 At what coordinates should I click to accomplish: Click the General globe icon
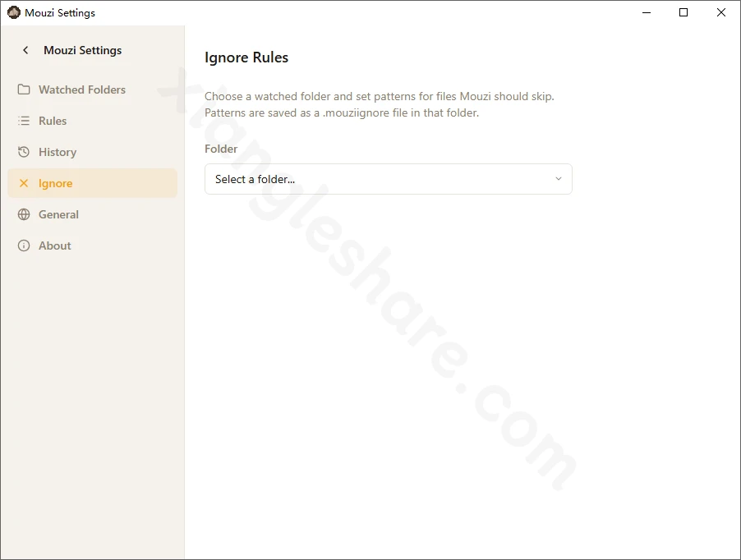point(24,213)
